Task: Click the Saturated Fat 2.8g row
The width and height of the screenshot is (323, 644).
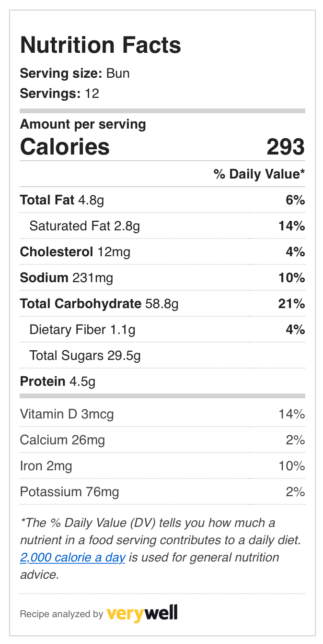Action: coord(162,226)
